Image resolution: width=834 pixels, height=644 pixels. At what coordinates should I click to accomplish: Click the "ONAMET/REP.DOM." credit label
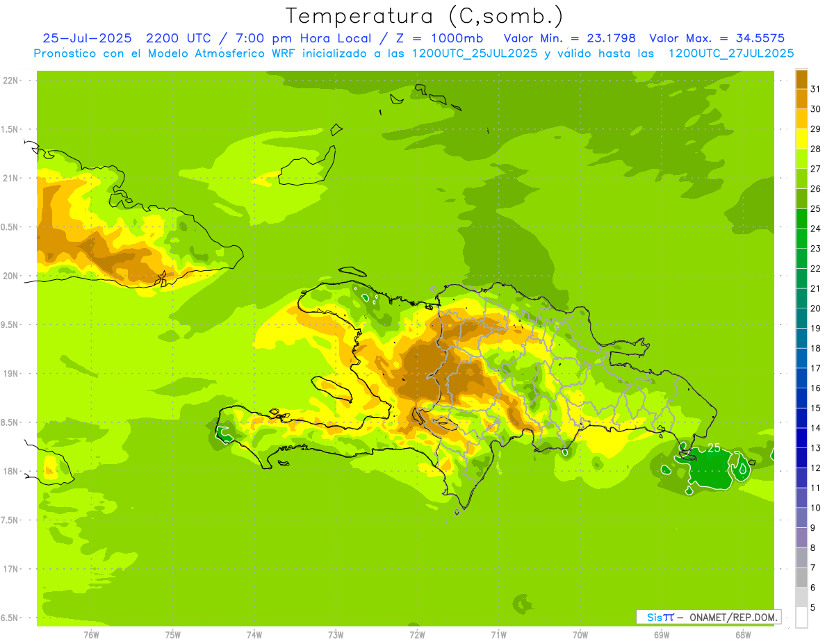(733, 617)
